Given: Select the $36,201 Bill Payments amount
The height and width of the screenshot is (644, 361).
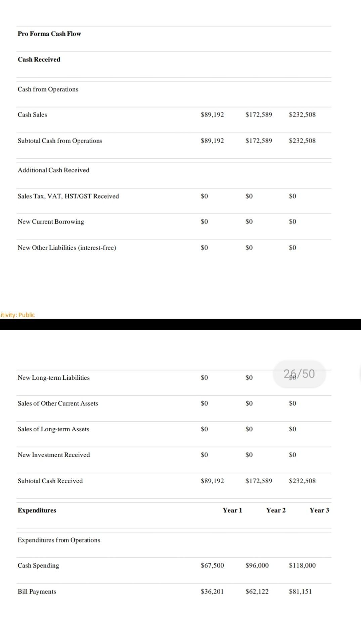Looking at the screenshot, I should point(212,591).
